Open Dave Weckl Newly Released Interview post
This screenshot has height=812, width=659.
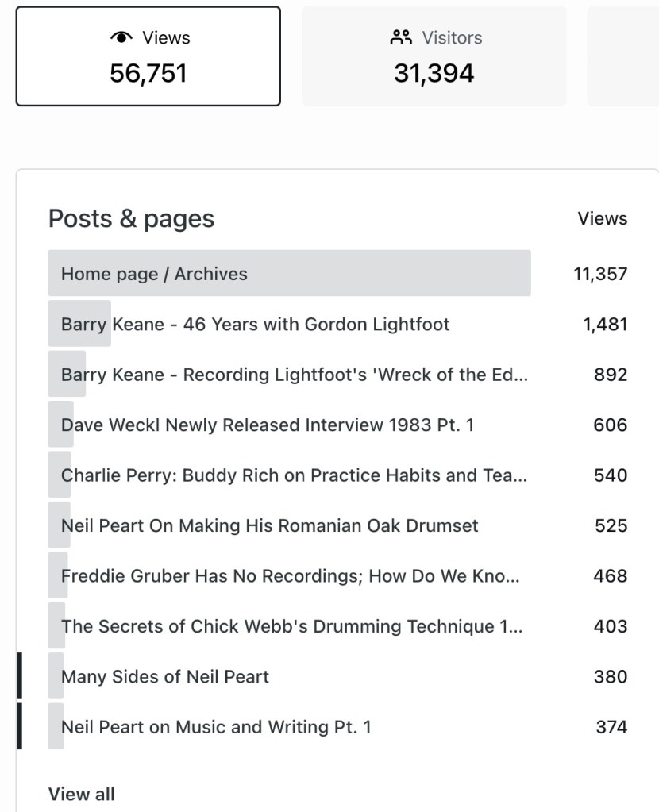pyautogui.click(x=267, y=425)
